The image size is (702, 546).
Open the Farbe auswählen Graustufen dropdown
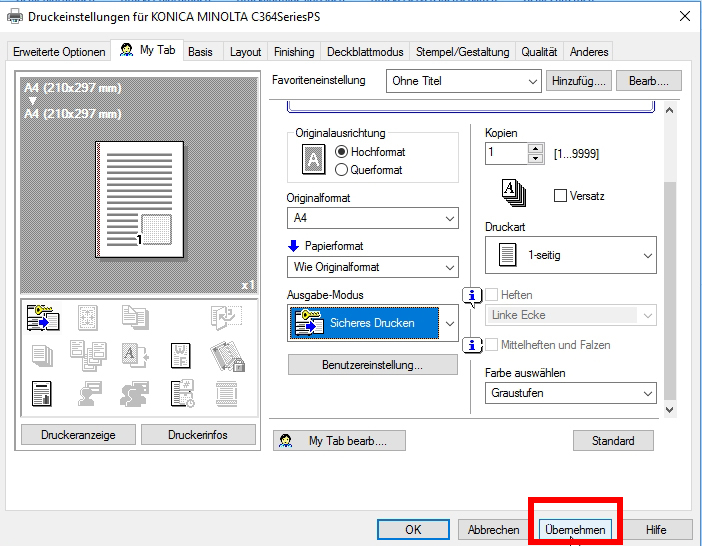(x=571, y=393)
